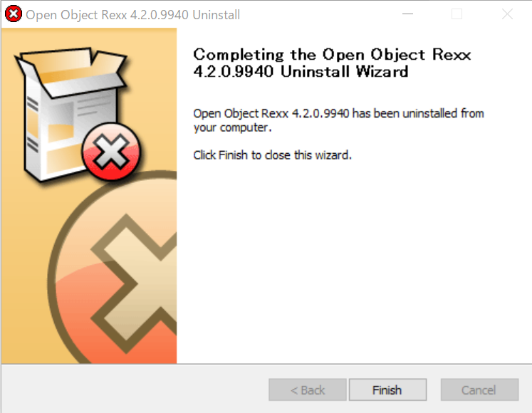Click the disabled maximize window button
This screenshot has width=532, height=413.
(457, 14)
